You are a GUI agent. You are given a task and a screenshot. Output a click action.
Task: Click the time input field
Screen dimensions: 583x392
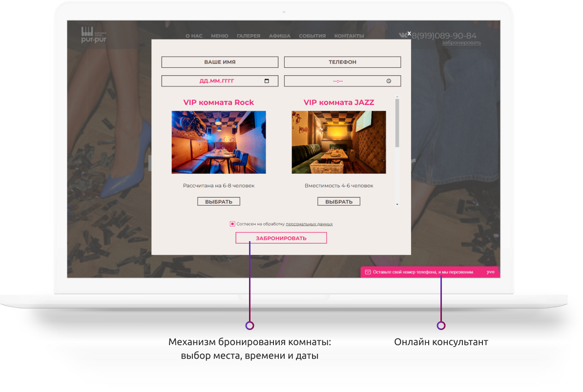click(342, 81)
